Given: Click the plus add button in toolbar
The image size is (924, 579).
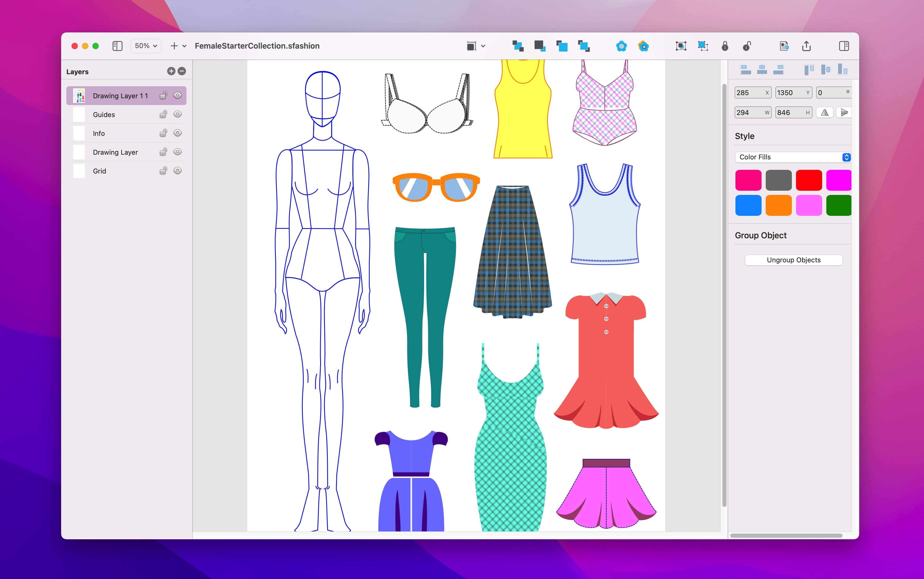Looking at the screenshot, I should pos(174,46).
